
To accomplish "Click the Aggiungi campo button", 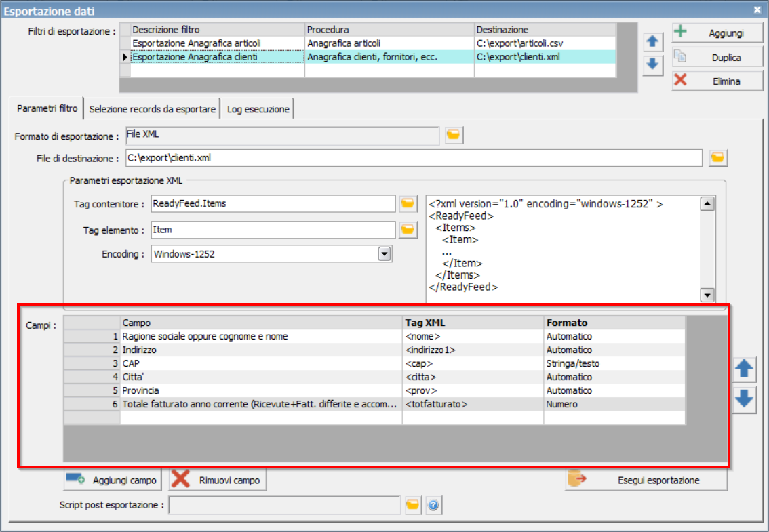I will point(111,480).
